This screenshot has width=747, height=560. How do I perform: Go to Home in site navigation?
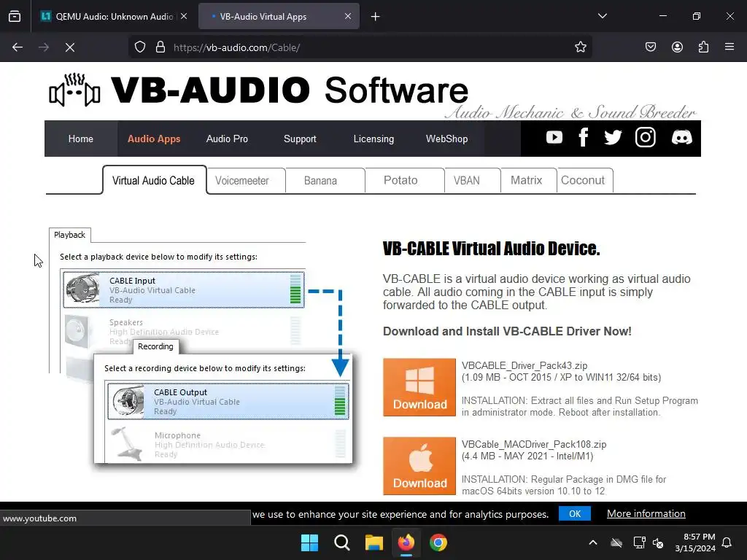click(80, 139)
